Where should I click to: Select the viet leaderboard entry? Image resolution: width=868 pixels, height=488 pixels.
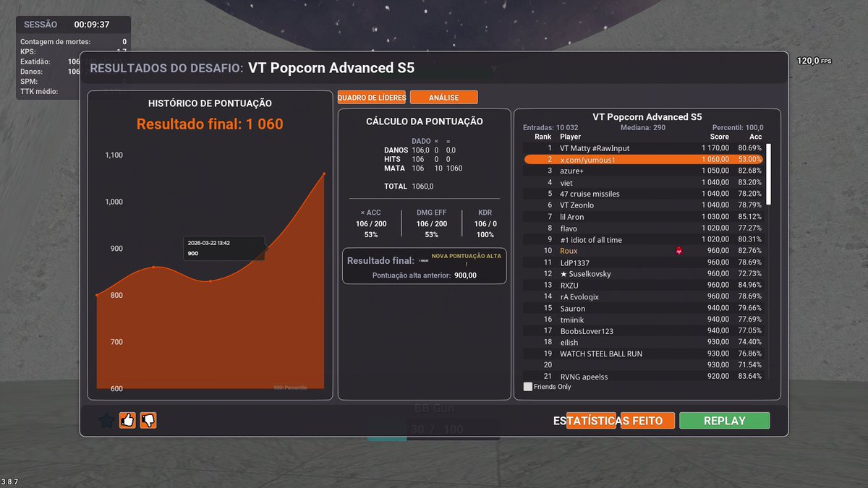(x=642, y=182)
